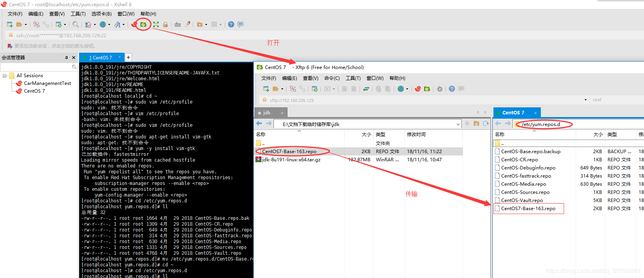Image resolution: width=644 pixels, height=278 pixels.
Task: Refresh the local jdk folder listing
Action: [486, 124]
